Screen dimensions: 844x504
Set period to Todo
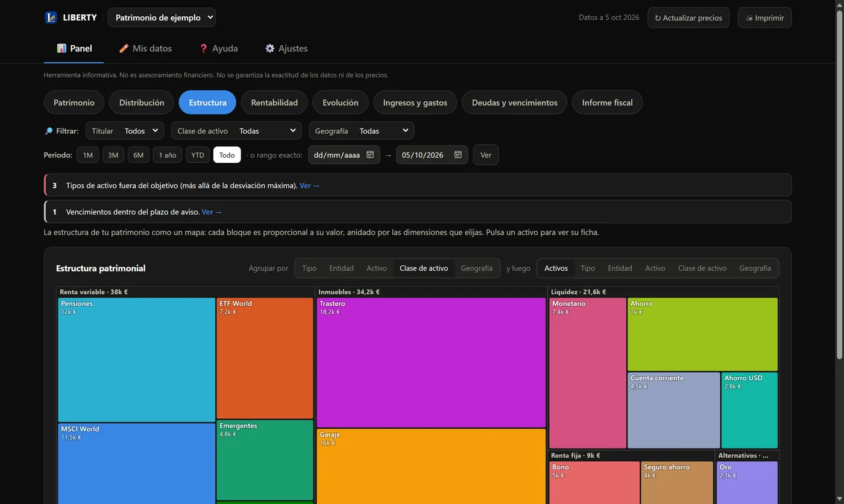click(x=227, y=155)
